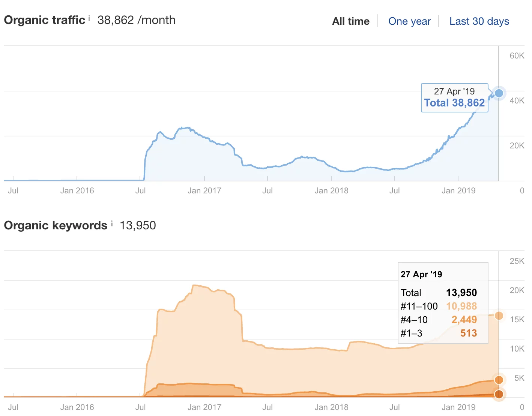Screen dimensions: 532x416
Task: Click the info icon beside Organic traffic
Action: [x=89, y=18]
